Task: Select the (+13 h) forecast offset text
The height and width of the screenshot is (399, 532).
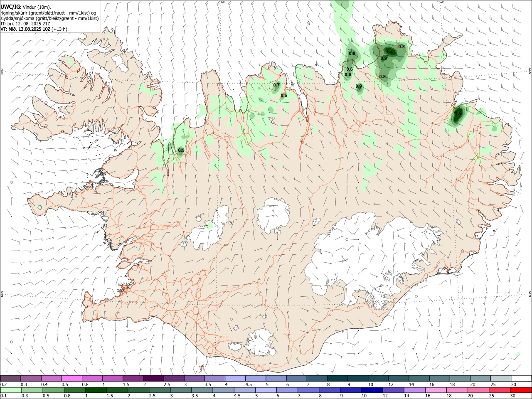Action: 60,29
